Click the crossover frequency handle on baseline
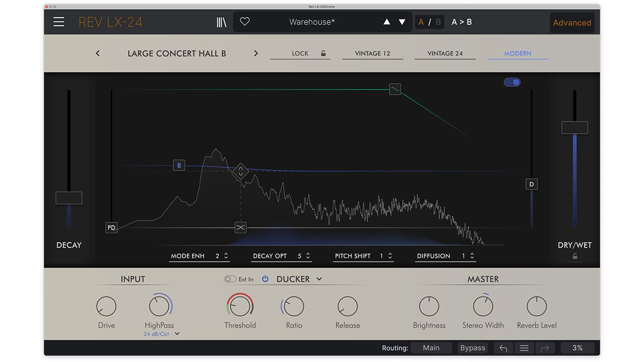Screen dimensions: 644x362 coord(240,227)
